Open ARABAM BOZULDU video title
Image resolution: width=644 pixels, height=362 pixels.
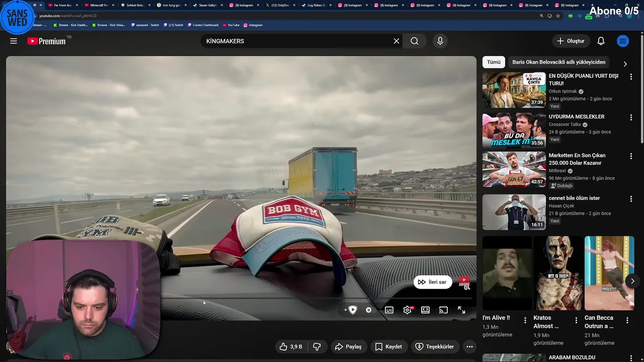point(572,357)
